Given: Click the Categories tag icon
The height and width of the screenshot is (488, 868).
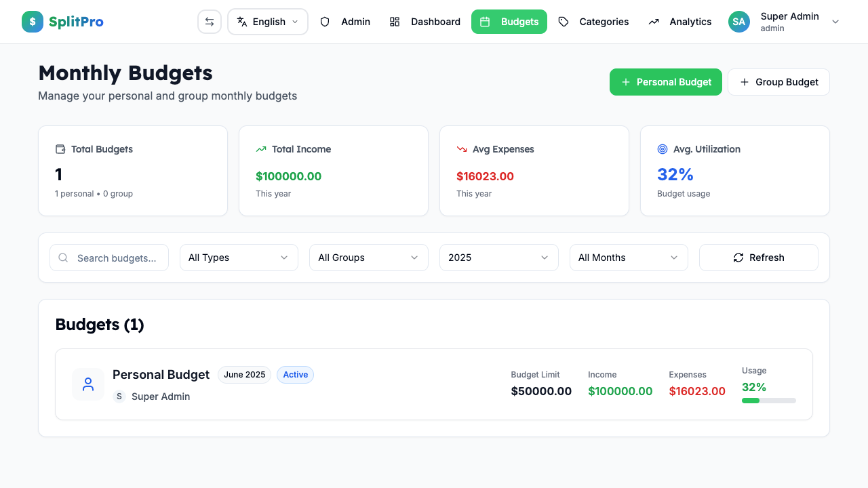Looking at the screenshot, I should (563, 22).
